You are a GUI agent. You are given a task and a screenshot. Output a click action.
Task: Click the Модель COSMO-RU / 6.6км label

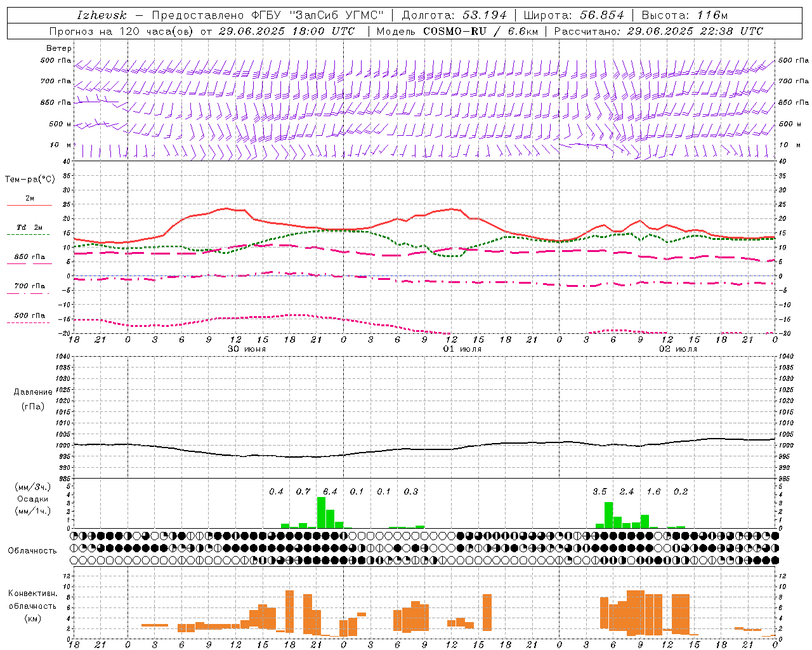tap(457, 31)
